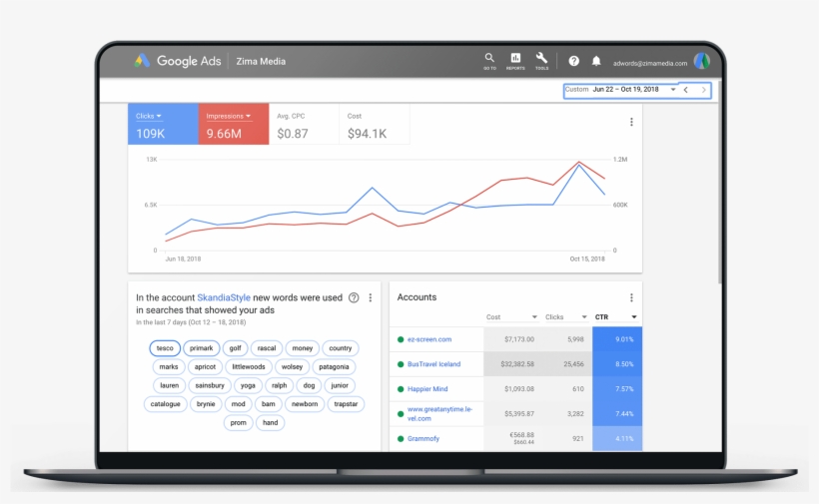This screenshot has width=819, height=504.
Task: Click help icon beside new words heading
Action: [x=354, y=297]
